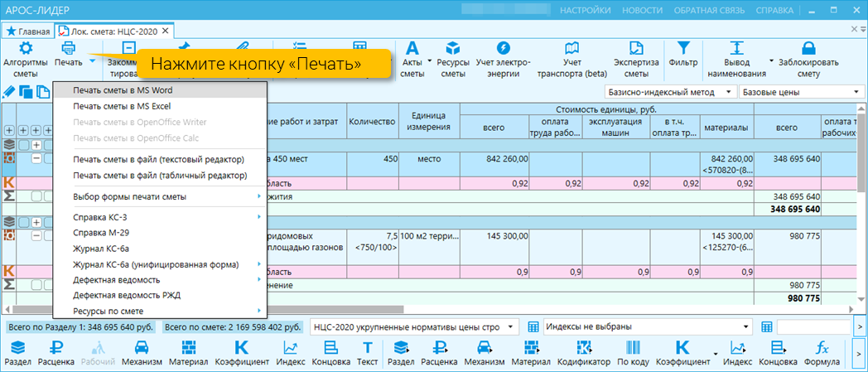
Task: Open Базисно-индексный метод combo box
Action: (x=670, y=92)
